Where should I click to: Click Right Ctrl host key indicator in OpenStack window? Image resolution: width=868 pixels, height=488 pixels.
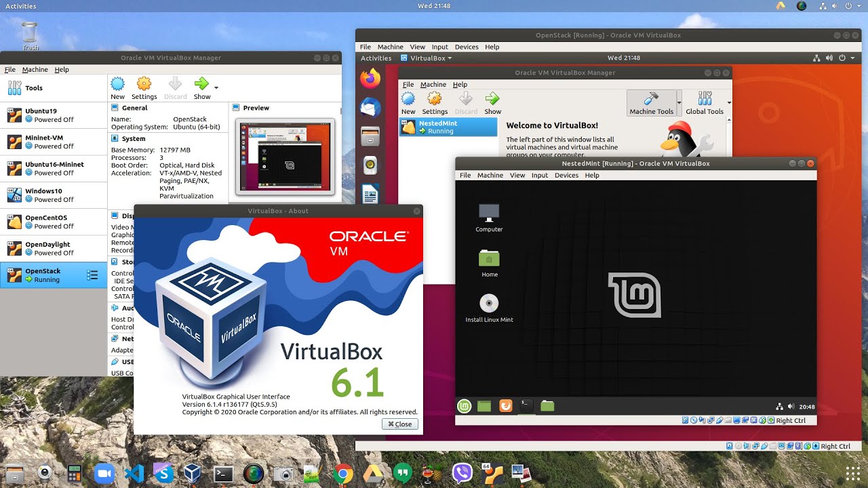point(835,446)
